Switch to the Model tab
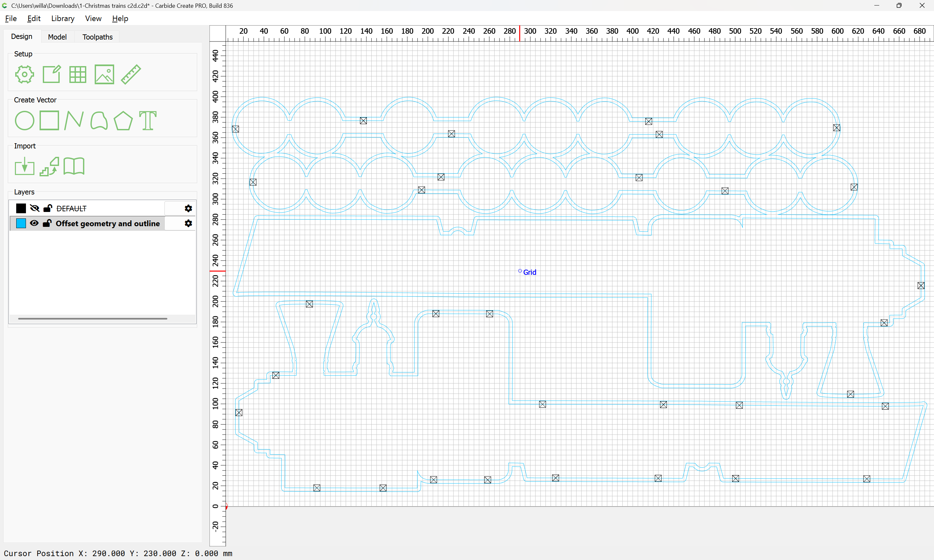The image size is (934, 560). tap(57, 37)
